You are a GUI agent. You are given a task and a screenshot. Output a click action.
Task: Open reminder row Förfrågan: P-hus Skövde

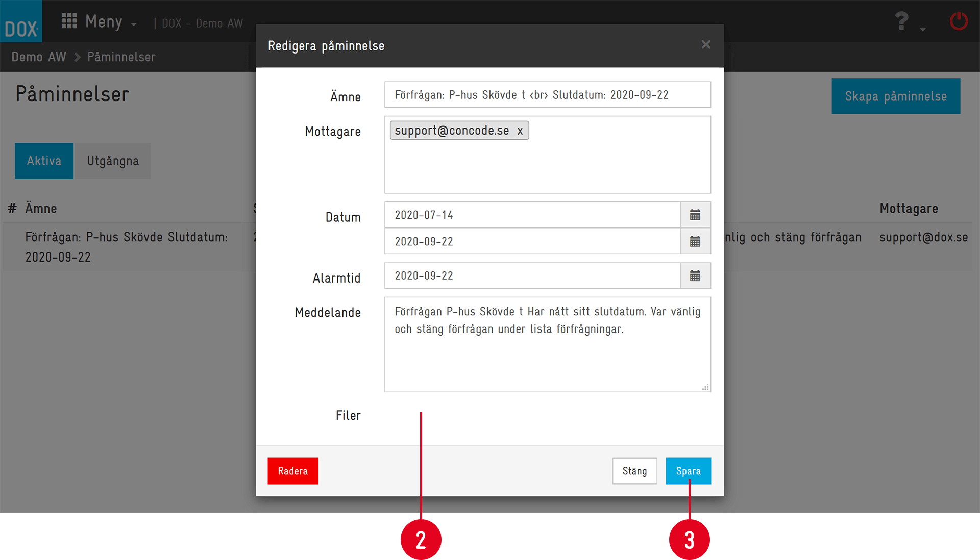(x=127, y=247)
